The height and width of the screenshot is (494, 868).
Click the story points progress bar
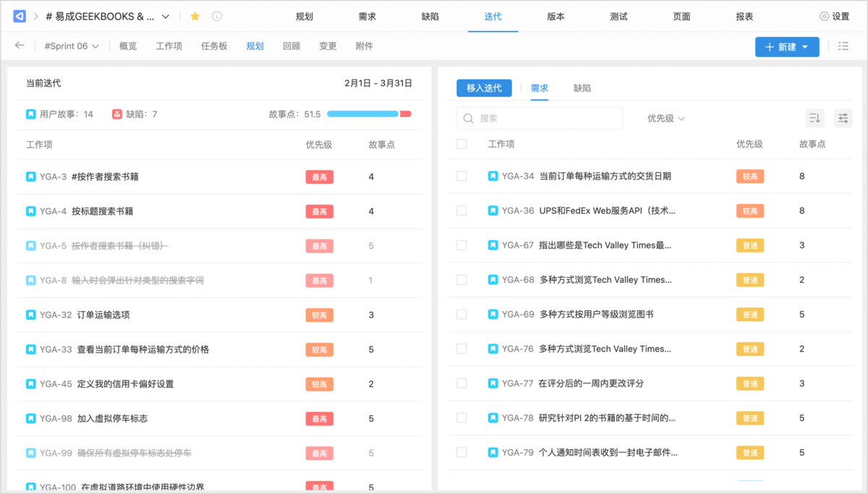(x=369, y=114)
